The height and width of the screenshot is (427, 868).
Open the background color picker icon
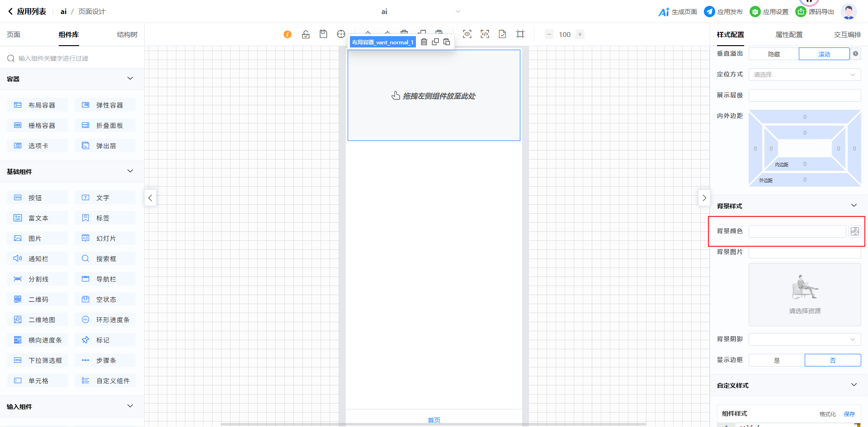click(x=854, y=231)
